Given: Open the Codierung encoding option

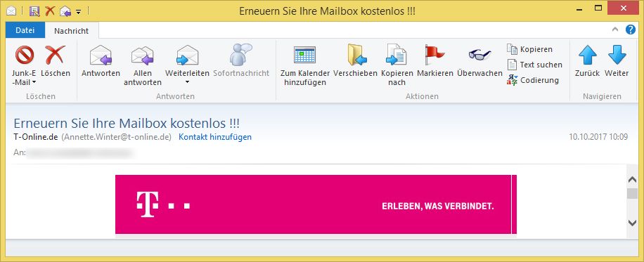Looking at the screenshot, I should pyautogui.click(x=533, y=80).
